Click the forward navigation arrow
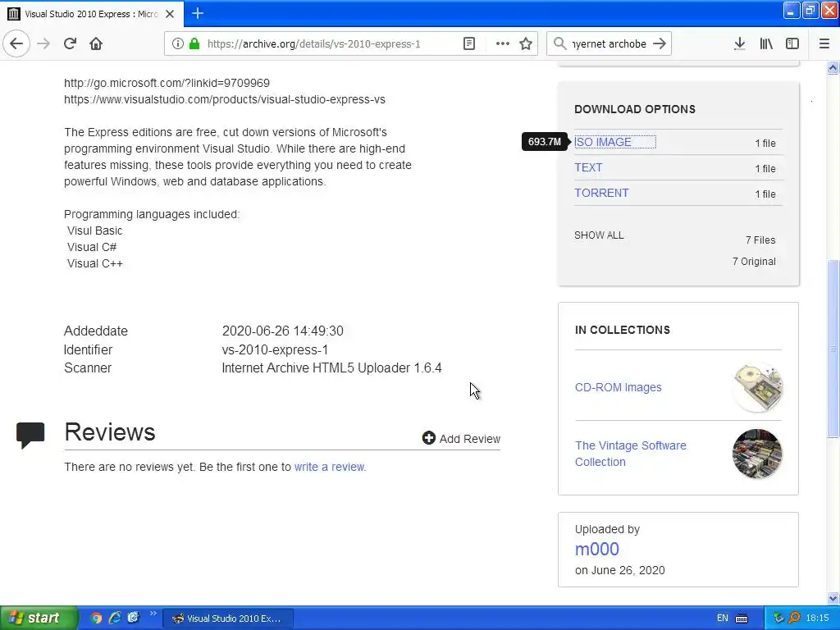Viewport: 840px width, 630px height. click(x=44, y=43)
